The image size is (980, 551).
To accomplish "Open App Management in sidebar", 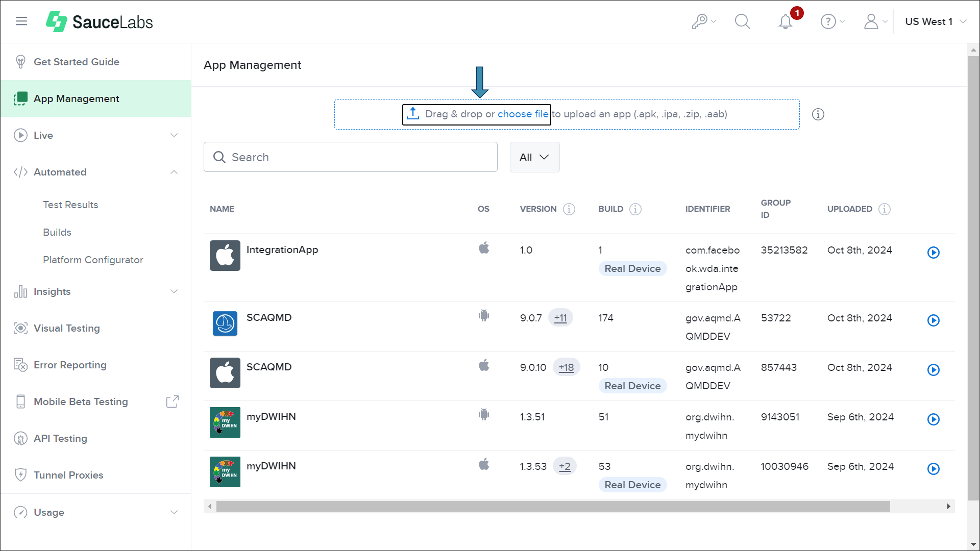I will [x=96, y=98].
